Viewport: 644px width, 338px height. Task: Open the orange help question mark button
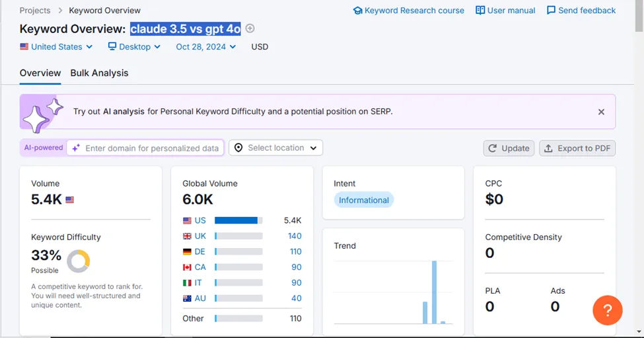(608, 310)
